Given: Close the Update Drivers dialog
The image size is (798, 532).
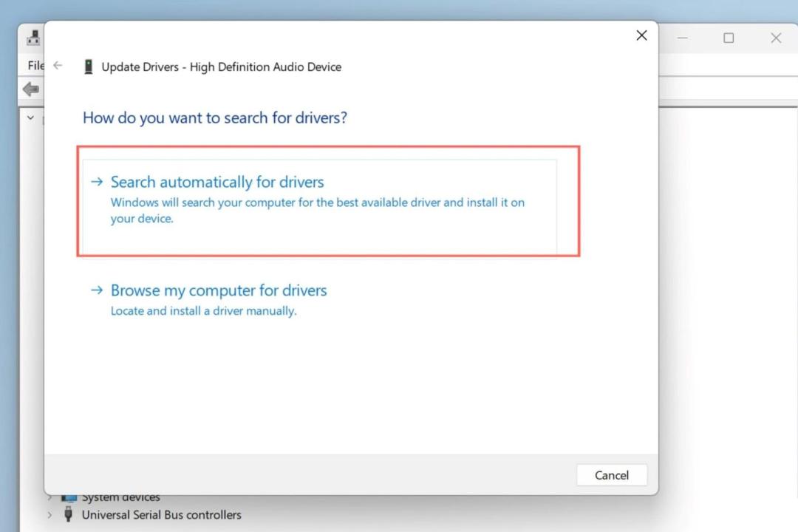Looking at the screenshot, I should 642,35.
